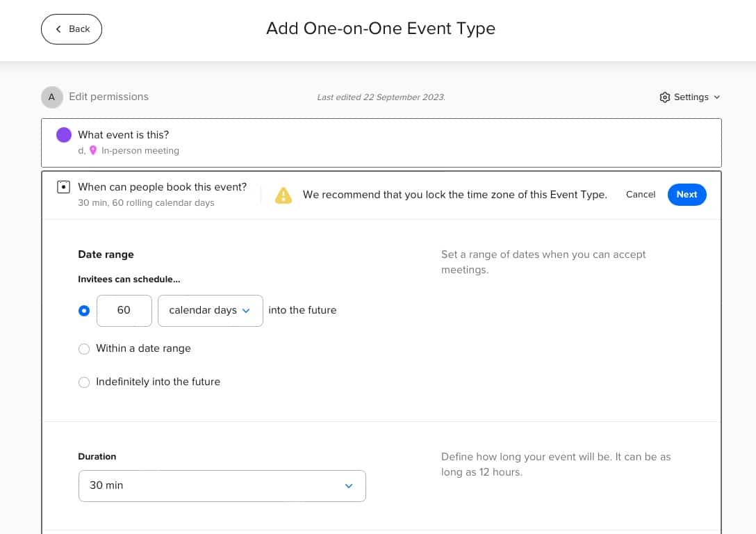Viewport: 756px width, 534px height.
Task: Select 'Within a date range' radio option
Action: [84, 349]
